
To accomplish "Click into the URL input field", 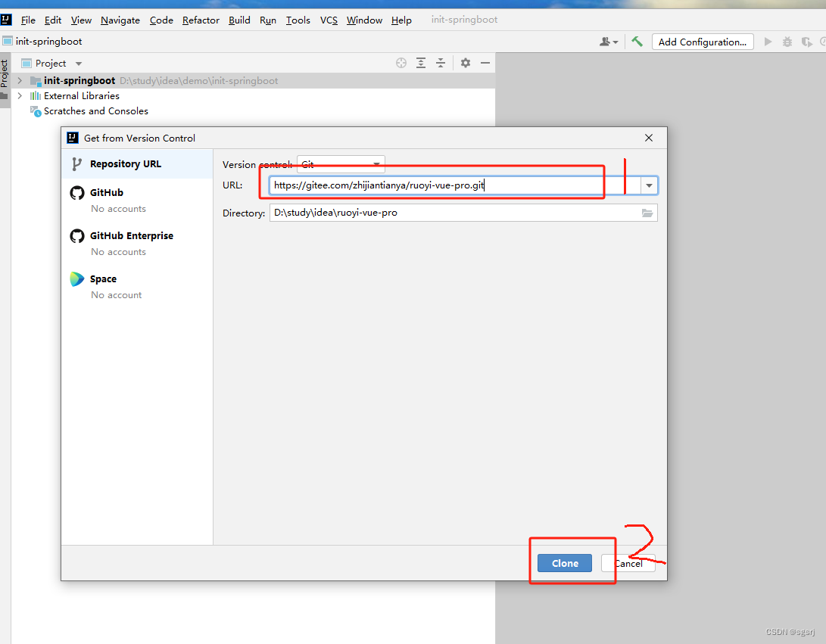I will coord(454,185).
